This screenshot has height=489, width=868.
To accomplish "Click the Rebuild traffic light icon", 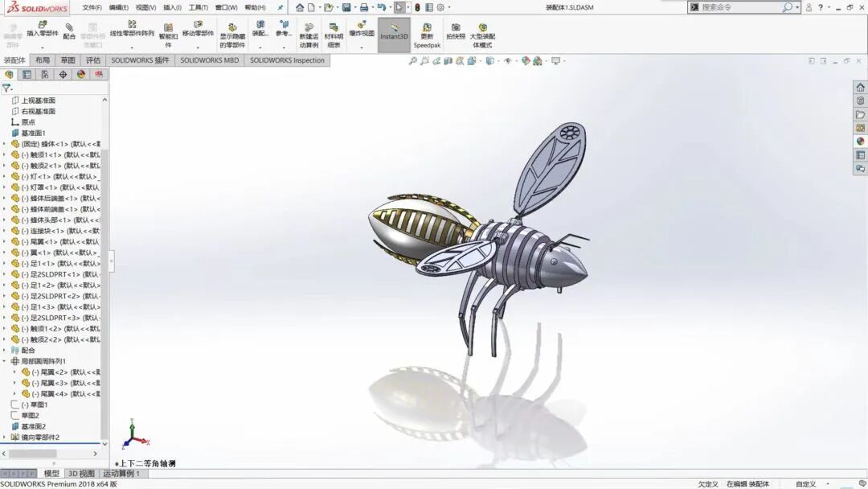I will point(417,8).
